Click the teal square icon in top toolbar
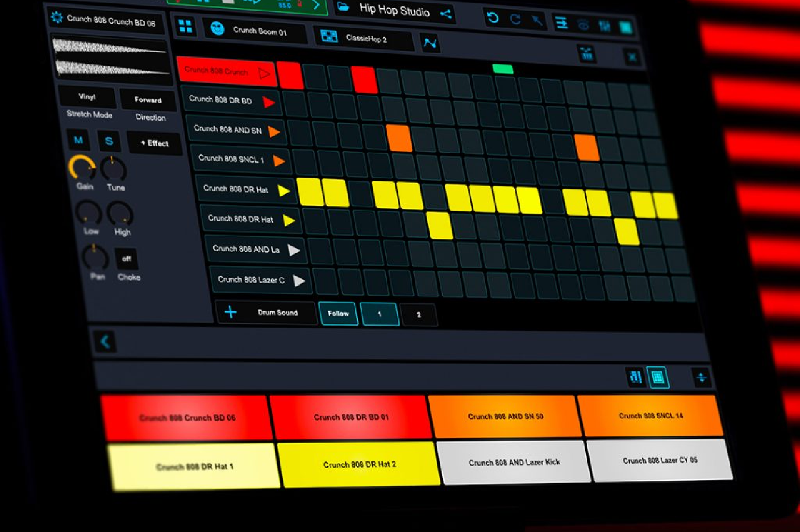800x532 pixels. click(x=626, y=27)
